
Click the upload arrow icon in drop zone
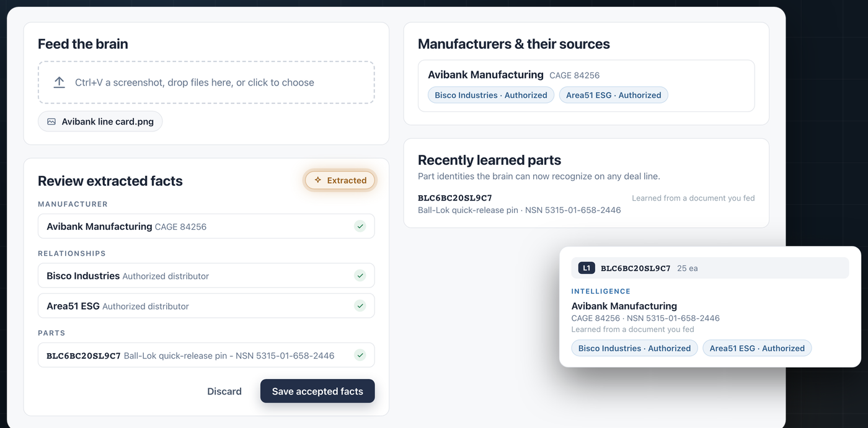[x=60, y=82]
